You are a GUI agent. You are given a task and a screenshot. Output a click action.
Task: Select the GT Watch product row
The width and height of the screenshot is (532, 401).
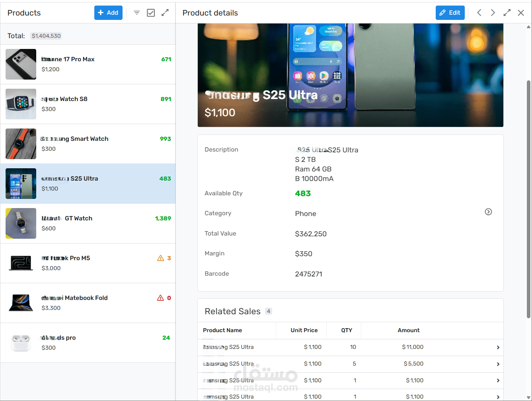click(x=88, y=223)
